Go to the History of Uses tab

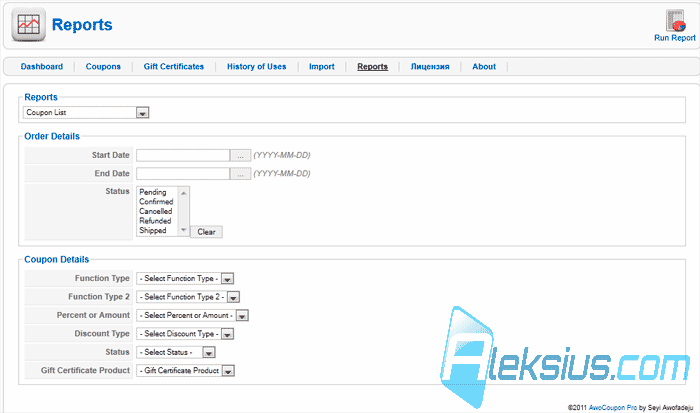pos(256,67)
